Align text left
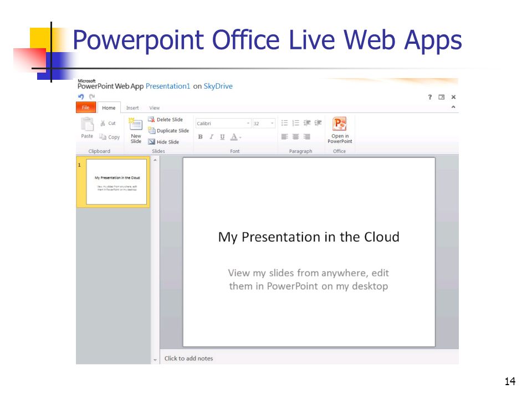Screen dimensions: 532x399 (284, 136)
